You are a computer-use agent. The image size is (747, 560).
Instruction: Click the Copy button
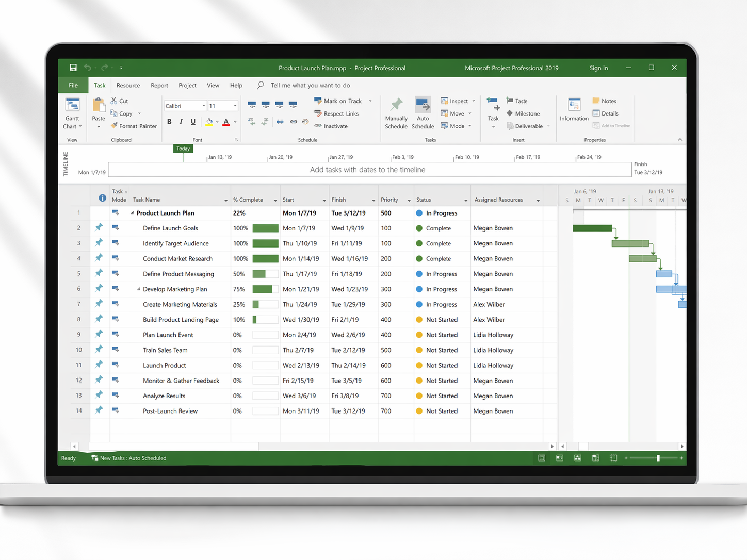pos(122,113)
